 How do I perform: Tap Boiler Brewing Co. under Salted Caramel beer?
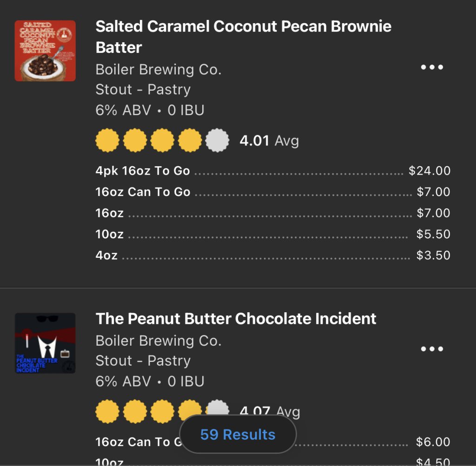(158, 70)
